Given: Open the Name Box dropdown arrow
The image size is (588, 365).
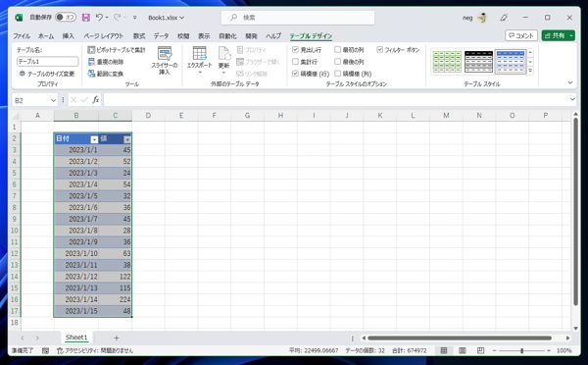Looking at the screenshot, I should point(53,100).
